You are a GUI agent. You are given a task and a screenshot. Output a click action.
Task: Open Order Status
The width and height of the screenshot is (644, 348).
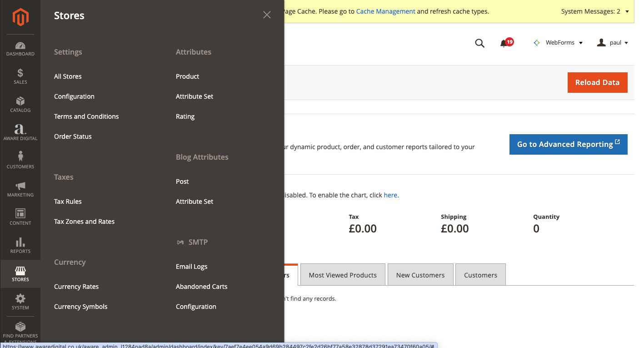coord(73,136)
